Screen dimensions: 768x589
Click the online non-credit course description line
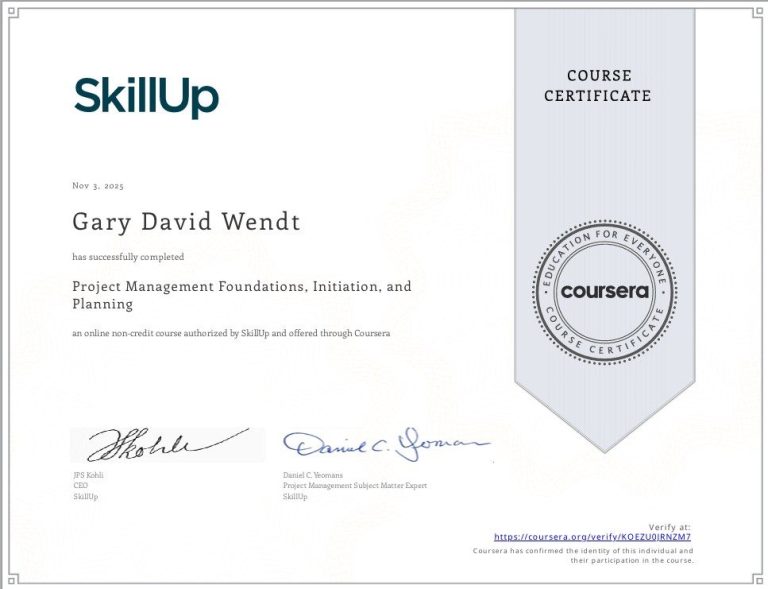click(x=230, y=332)
